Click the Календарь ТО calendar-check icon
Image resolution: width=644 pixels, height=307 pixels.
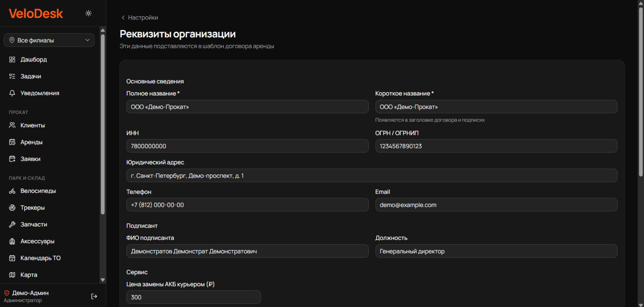tap(12, 258)
